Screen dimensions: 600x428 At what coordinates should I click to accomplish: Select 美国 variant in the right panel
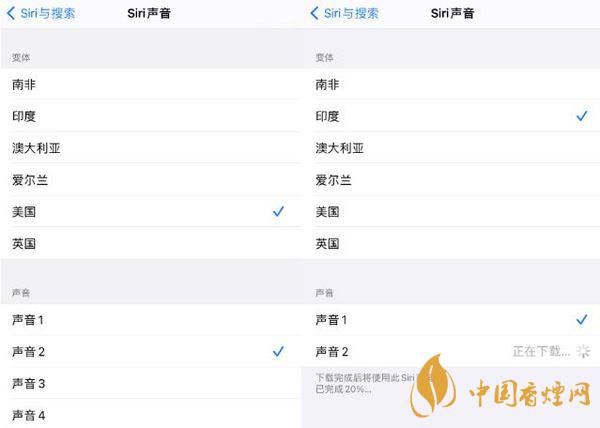[327, 212]
